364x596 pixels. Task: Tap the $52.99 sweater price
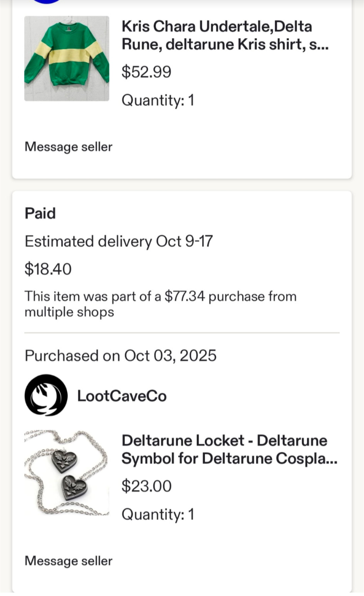pos(146,72)
